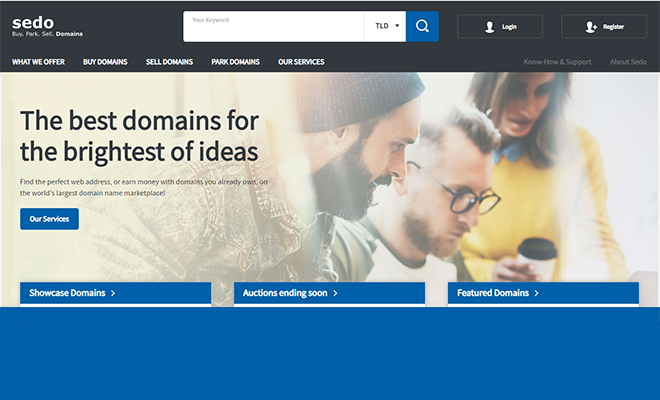
Task: Click the user silhouette icon beside Login
Action: (489, 27)
